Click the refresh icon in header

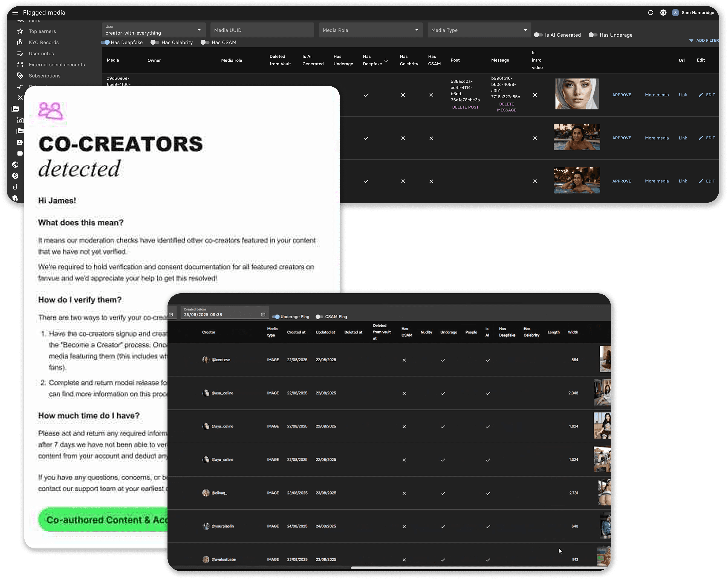click(x=651, y=12)
